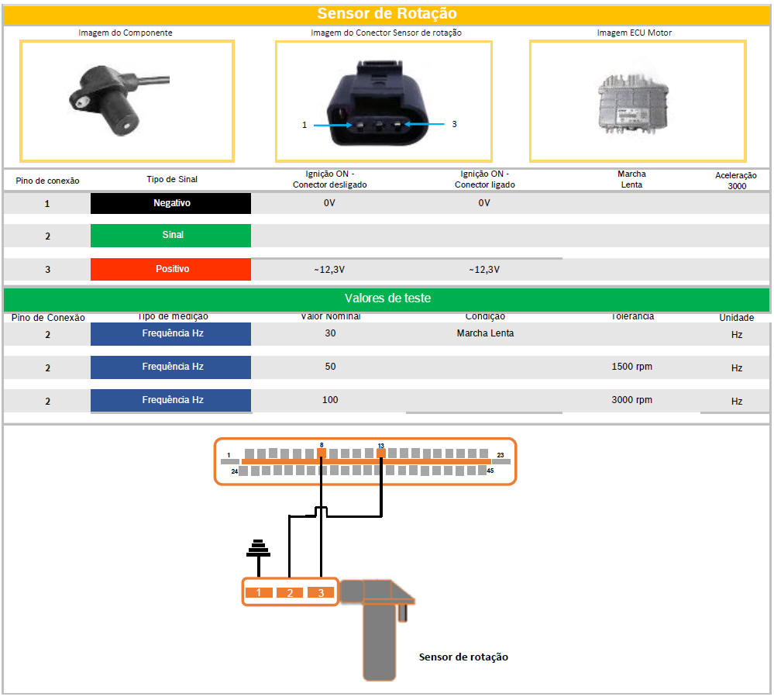Click the black Negativo signal cell
The width and height of the screenshot is (774, 700).
pyautogui.click(x=170, y=203)
